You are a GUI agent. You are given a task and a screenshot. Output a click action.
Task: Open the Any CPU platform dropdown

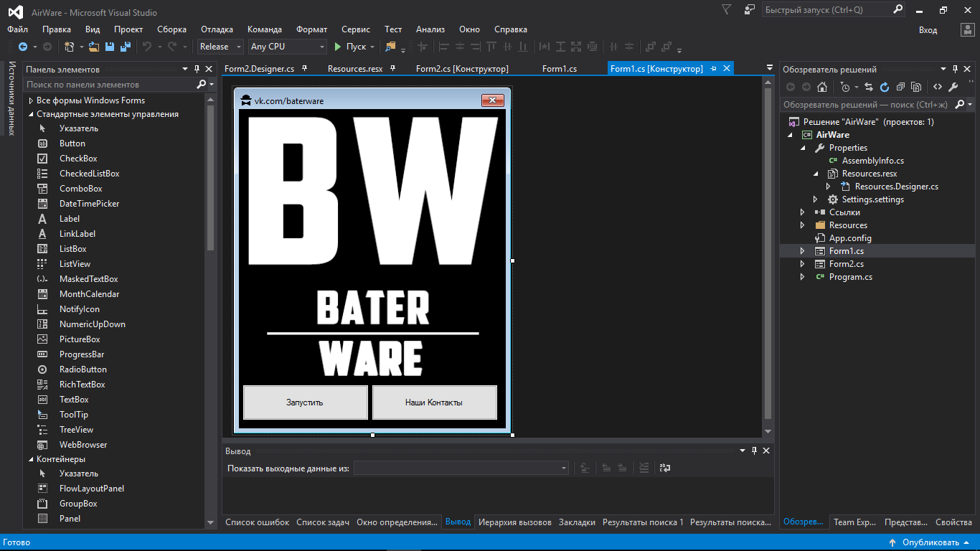(287, 47)
